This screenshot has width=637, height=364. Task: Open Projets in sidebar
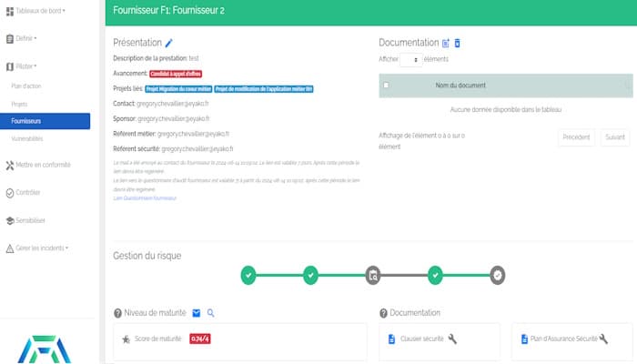pyautogui.click(x=19, y=104)
